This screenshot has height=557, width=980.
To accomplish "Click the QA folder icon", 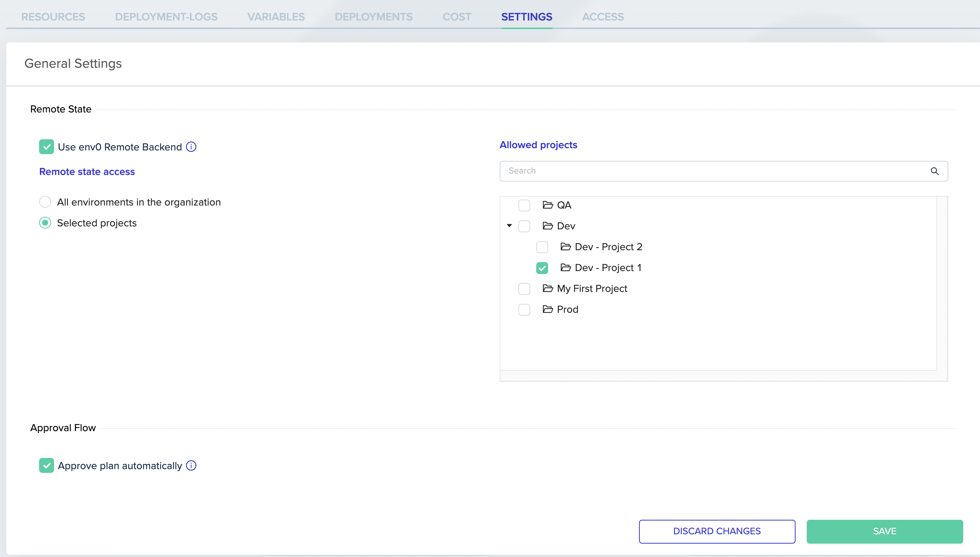I will tap(547, 205).
